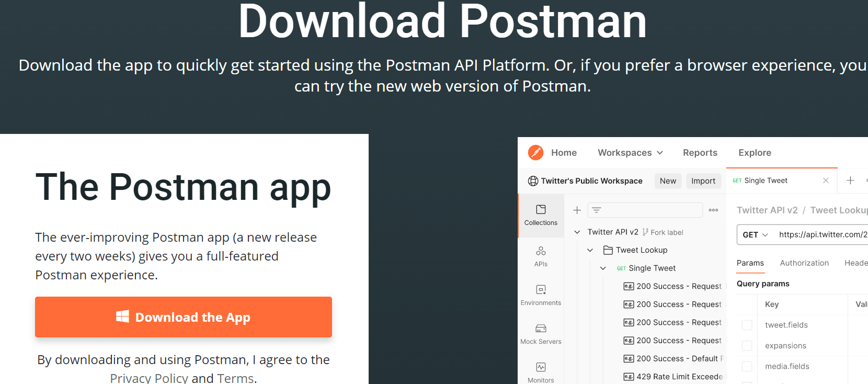The width and height of the screenshot is (868, 384).
Task: Close the Single Tweet tab
Action: coord(826,180)
